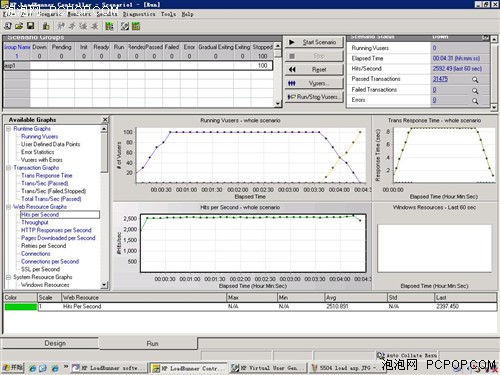500x375 pixels.
Task: Click the magnifier icon beside Errors
Action: (x=475, y=101)
